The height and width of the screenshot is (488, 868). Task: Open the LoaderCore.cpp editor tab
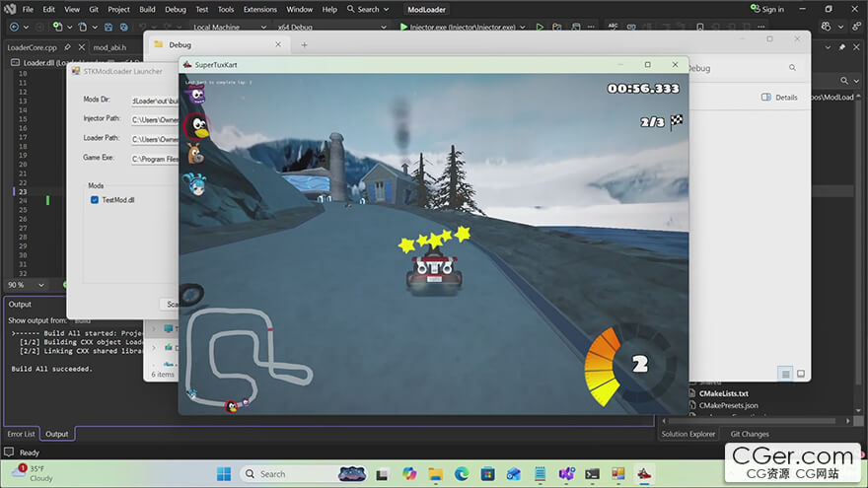coord(33,46)
